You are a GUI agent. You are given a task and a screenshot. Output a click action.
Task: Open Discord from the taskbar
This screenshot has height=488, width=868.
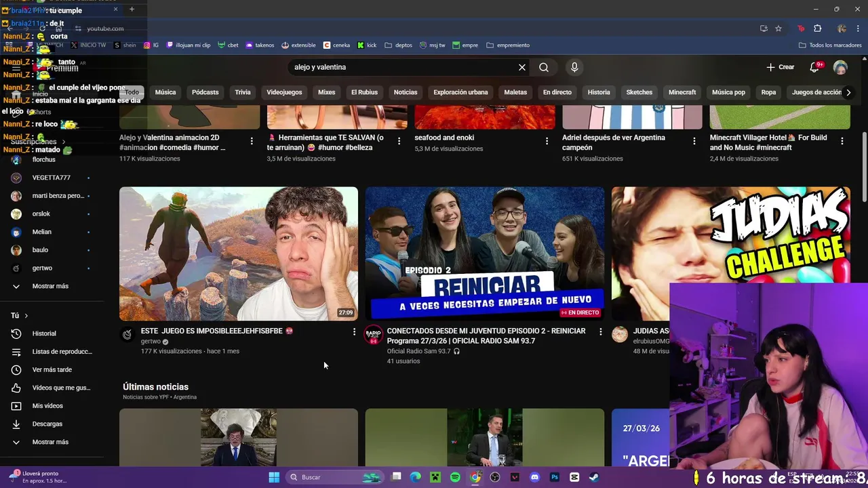click(x=535, y=477)
